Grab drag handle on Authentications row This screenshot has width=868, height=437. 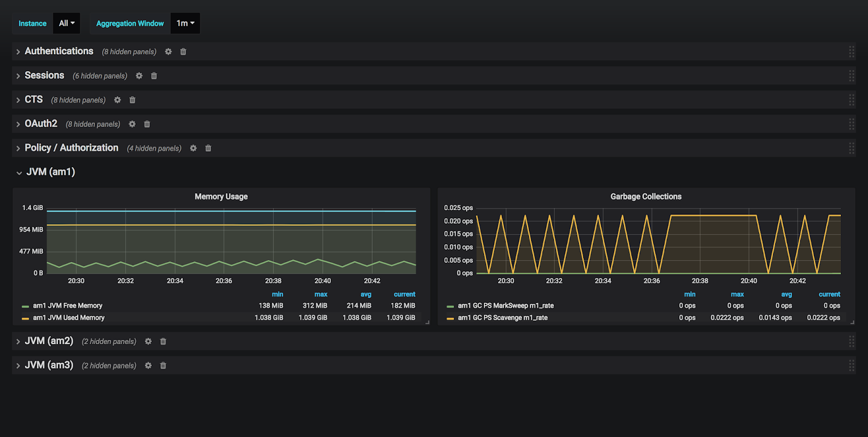[x=852, y=52]
